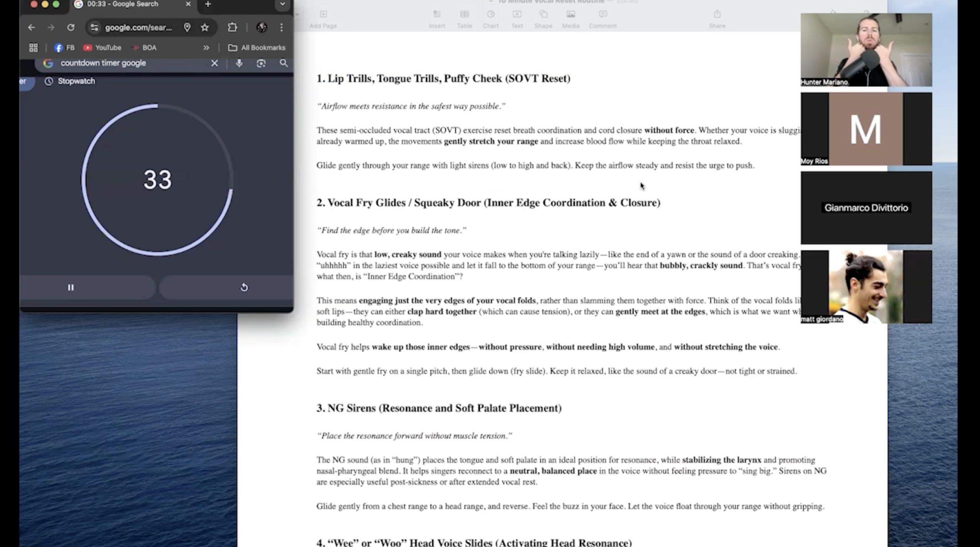980x547 pixels.
Task: Open a new browser tab
Action: 208,4
